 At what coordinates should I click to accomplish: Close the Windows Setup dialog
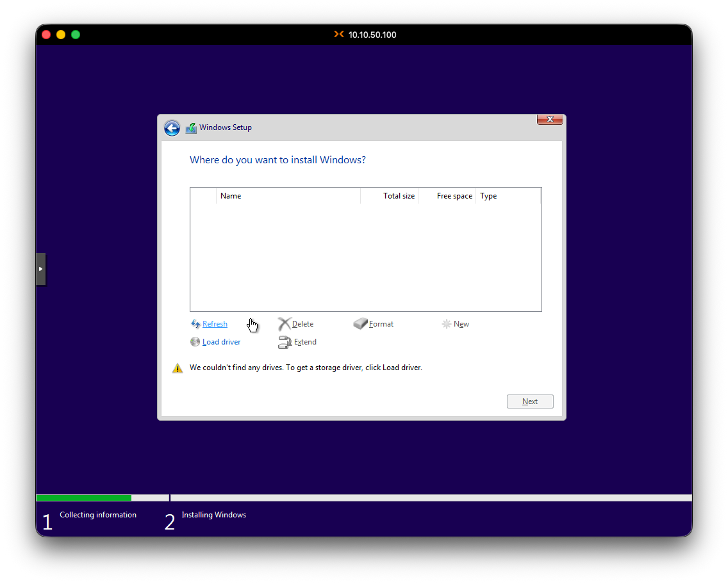click(550, 119)
